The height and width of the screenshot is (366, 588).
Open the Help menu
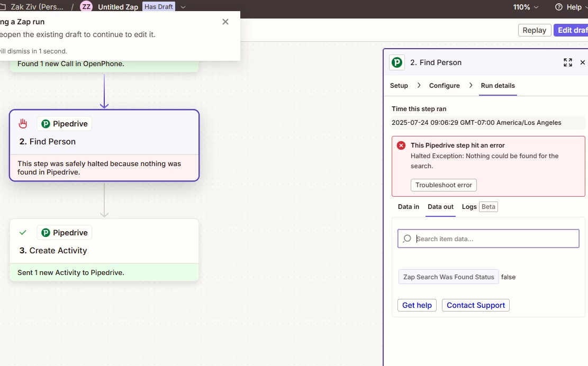(571, 7)
